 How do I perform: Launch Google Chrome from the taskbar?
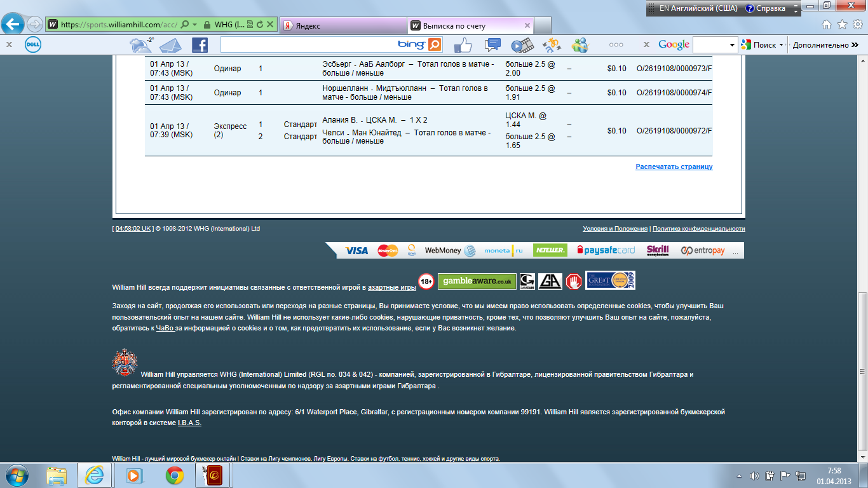coord(175,475)
